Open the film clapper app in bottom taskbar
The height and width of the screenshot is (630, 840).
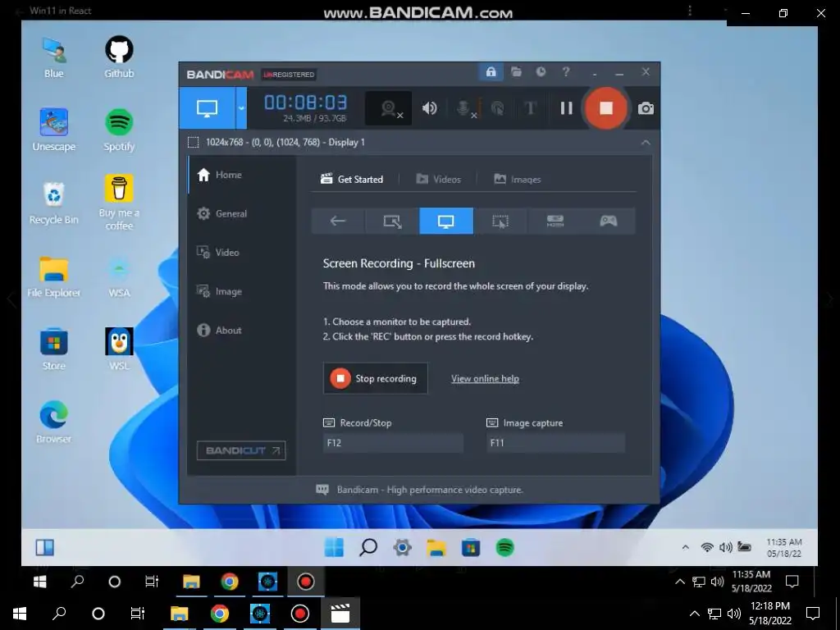click(340, 614)
